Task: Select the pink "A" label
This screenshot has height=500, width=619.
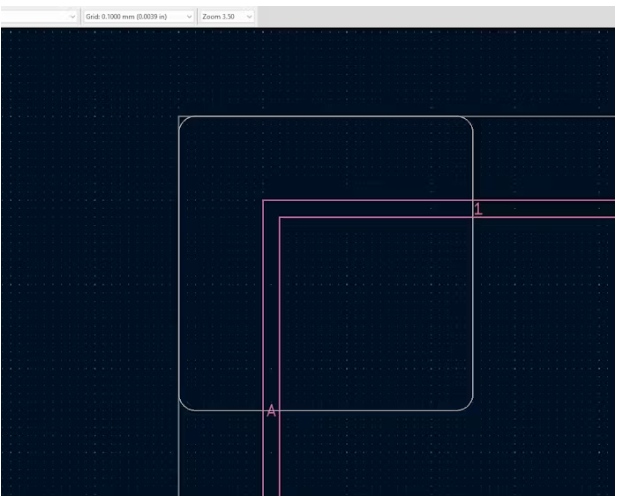Action: click(x=270, y=411)
